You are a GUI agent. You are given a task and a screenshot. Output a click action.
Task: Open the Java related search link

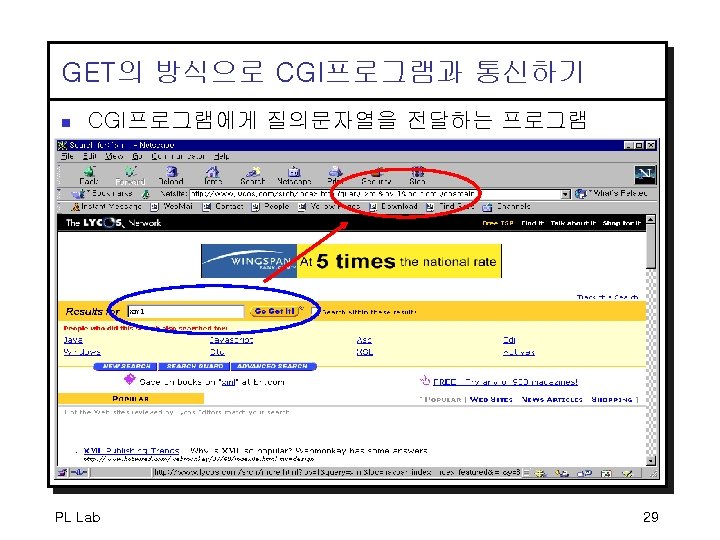click(x=73, y=340)
